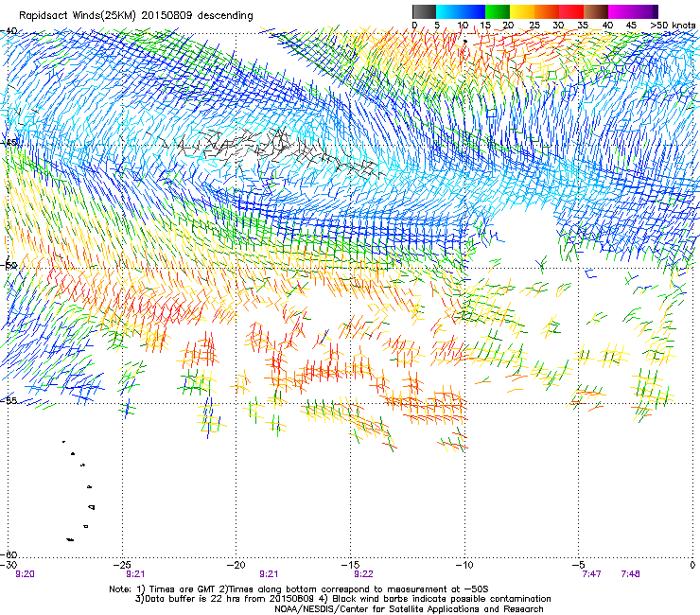The height and width of the screenshot is (615, 700).
Task: Select the '-55' latitude axis label
Action: [x=9, y=400]
